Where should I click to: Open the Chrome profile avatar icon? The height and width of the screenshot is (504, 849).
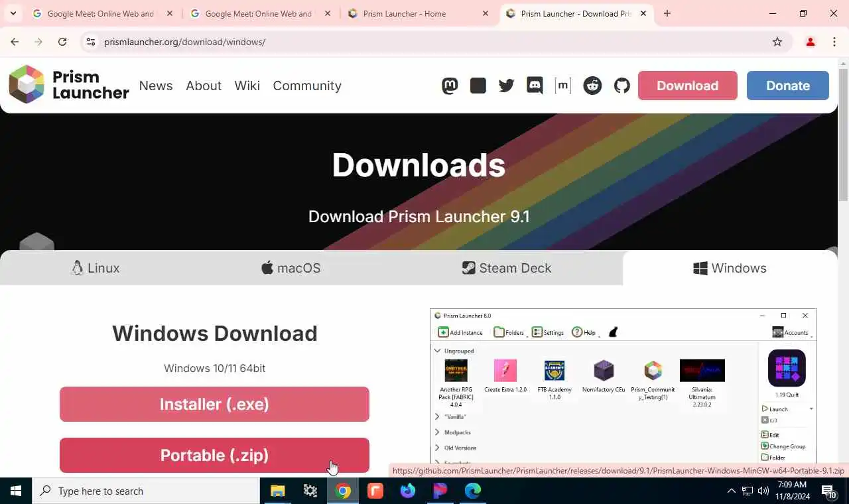[x=810, y=42]
